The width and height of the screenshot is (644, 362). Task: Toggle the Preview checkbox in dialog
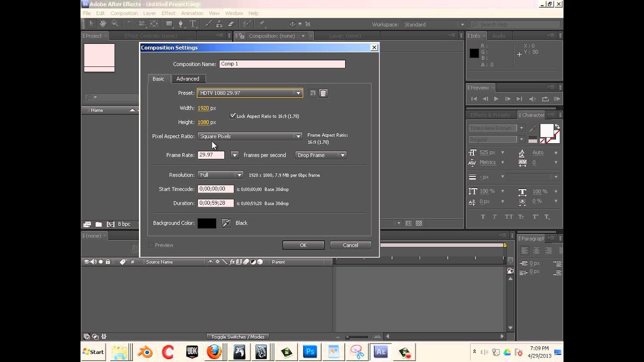pyautogui.click(x=150, y=245)
